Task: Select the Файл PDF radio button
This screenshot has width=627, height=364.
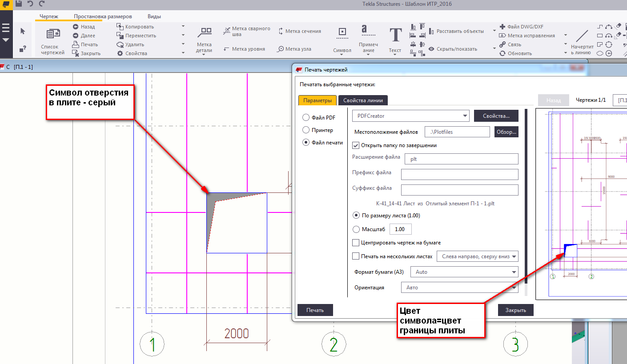Action: pos(305,118)
